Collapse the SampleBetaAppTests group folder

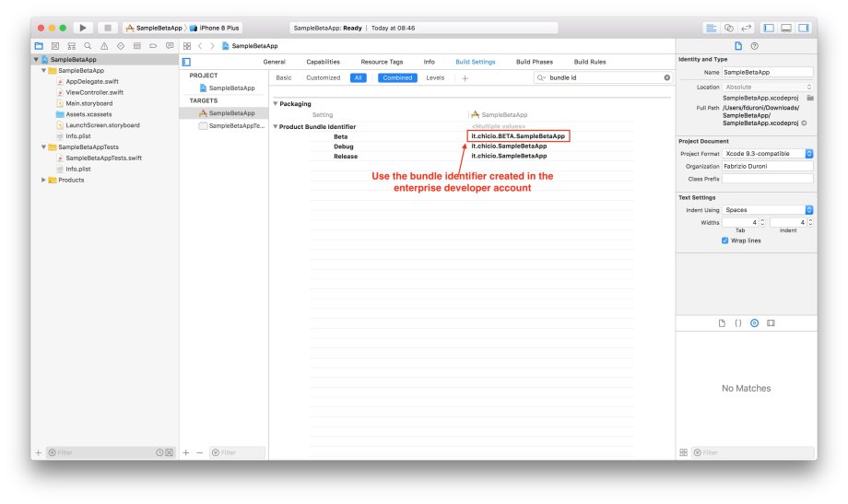tap(44, 147)
